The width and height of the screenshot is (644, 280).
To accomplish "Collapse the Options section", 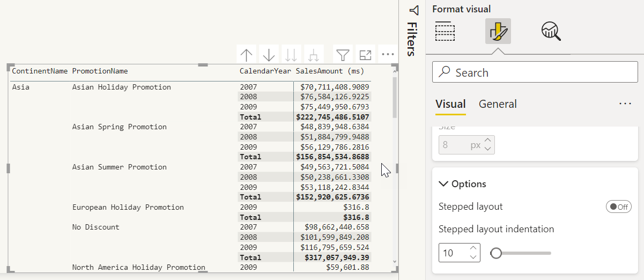I will point(443,184).
